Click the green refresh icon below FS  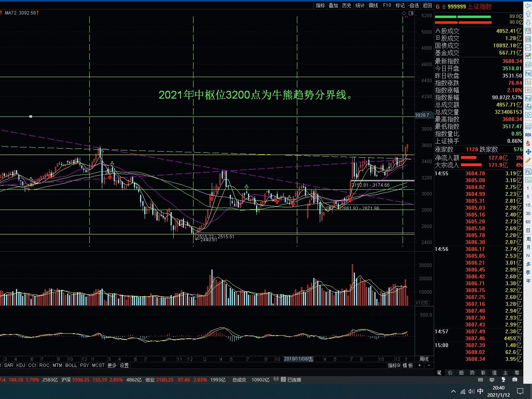pyautogui.click(x=528, y=180)
